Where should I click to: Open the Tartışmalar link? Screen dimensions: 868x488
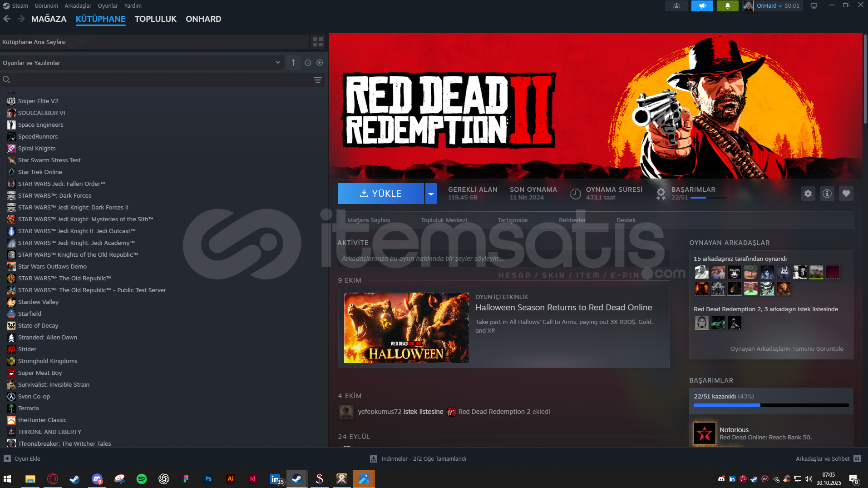click(x=513, y=220)
